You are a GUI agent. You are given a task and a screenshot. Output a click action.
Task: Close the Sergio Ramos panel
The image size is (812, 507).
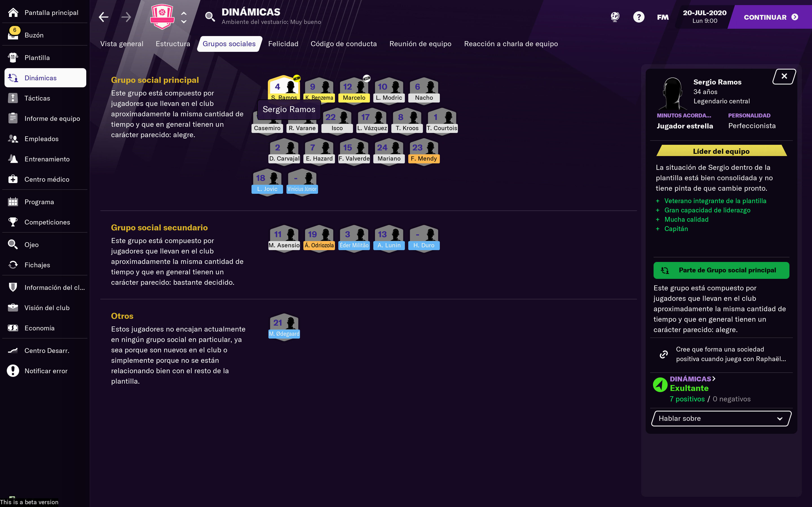click(784, 76)
